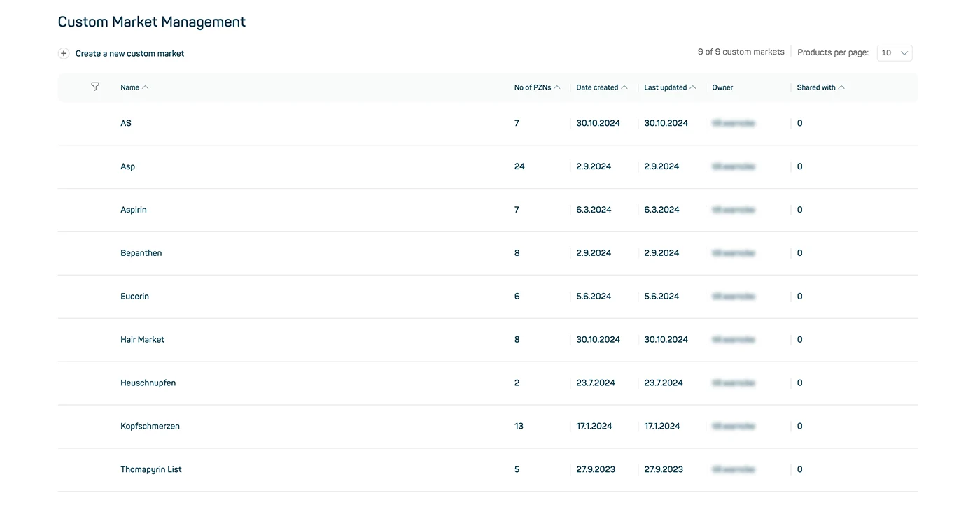The width and height of the screenshot is (980, 514).
Task: Open the filter funnel icon
Action: [x=95, y=87]
